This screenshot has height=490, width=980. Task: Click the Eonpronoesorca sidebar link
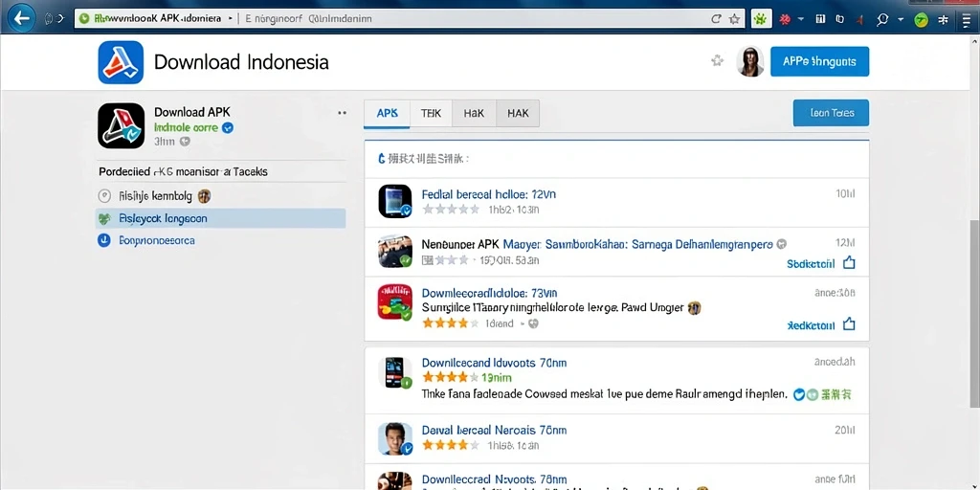click(156, 240)
